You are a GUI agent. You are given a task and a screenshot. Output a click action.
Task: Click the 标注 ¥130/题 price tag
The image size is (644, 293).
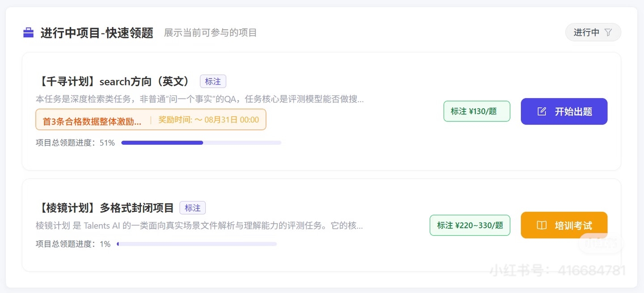[477, 111]
